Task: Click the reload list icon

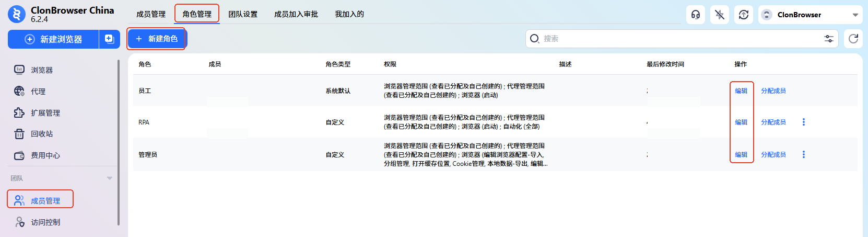Action: [853, 39]
